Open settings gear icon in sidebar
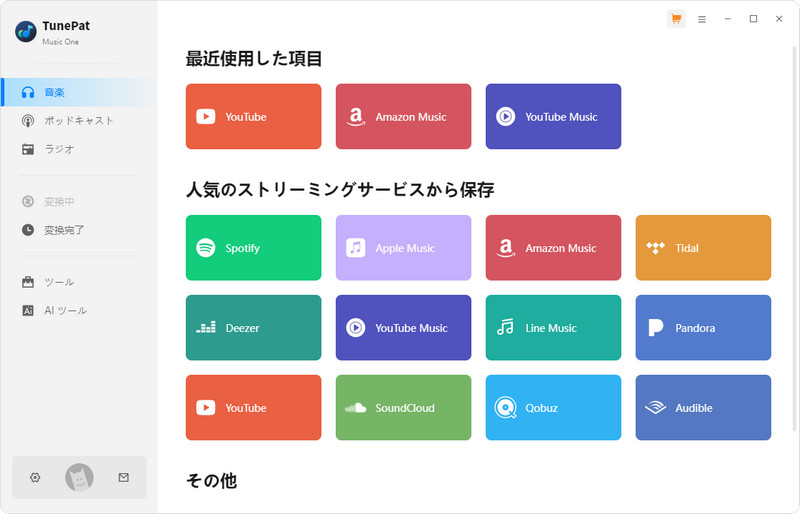 pyautogui.click(x=35, y=477)
